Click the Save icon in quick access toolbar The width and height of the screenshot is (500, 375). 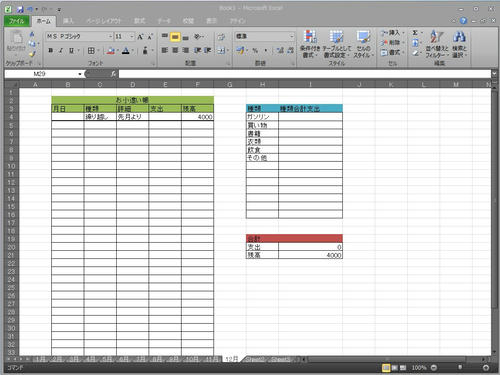pyautogui.click(x=20, y=10)
